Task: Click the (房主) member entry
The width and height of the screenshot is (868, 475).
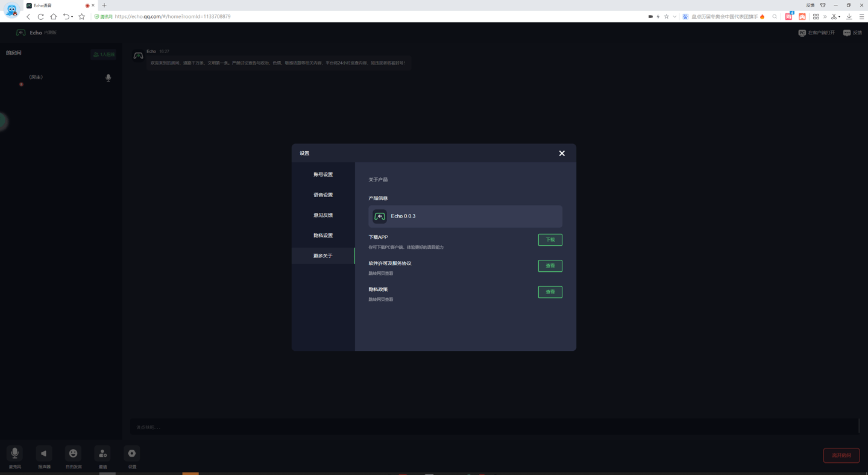Action: pyautogui.click(x=36, y=77)
